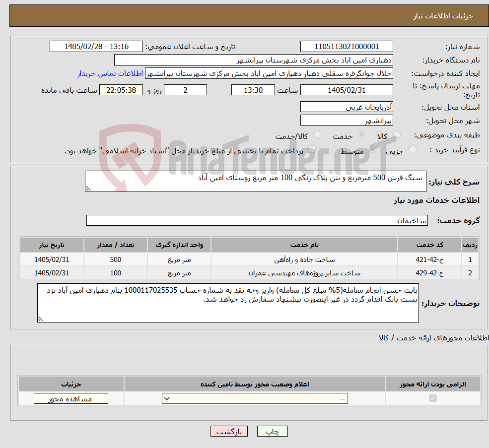The image size is (489, 448).
Task: Select the جزیی purchase type radio
Action: pos(412,150)
